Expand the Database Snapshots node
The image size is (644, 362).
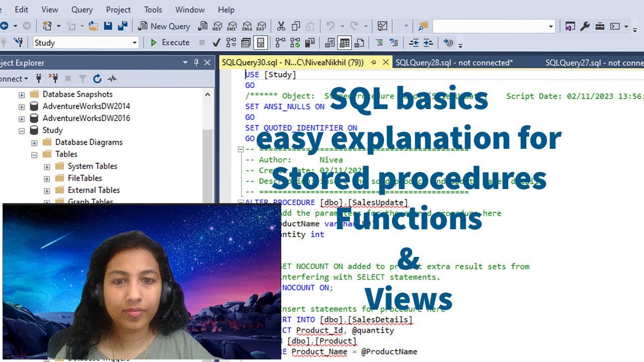22,95
